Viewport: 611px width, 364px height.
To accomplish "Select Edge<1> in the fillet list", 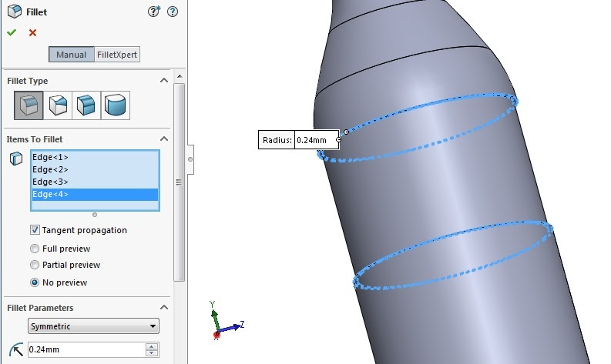I will point(95,157).
